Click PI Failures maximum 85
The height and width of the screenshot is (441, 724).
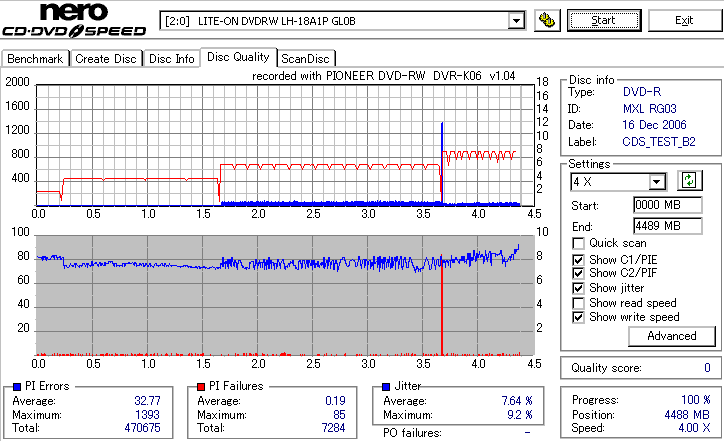pos(339,415)
